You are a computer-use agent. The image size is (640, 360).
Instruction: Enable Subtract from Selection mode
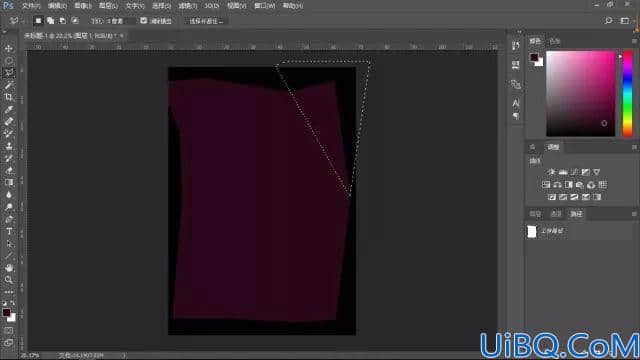pos(62,20)
